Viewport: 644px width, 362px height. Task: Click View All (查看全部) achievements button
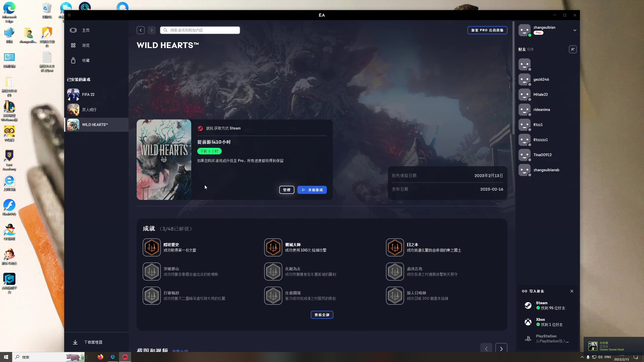[322, 315]
